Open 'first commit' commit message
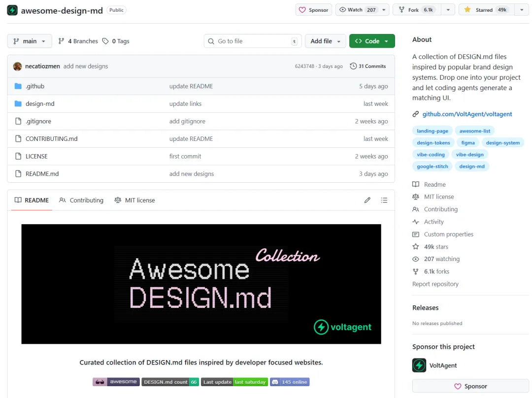The width and height of the screenshot is (532, 398). (x=185, y=157)
